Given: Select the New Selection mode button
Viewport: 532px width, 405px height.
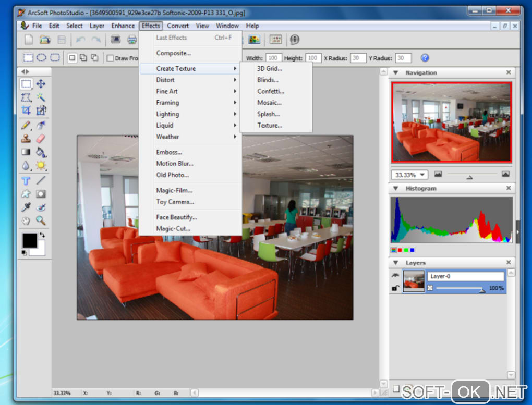Looking at the screenshot, I should click(x=72, y=58).
